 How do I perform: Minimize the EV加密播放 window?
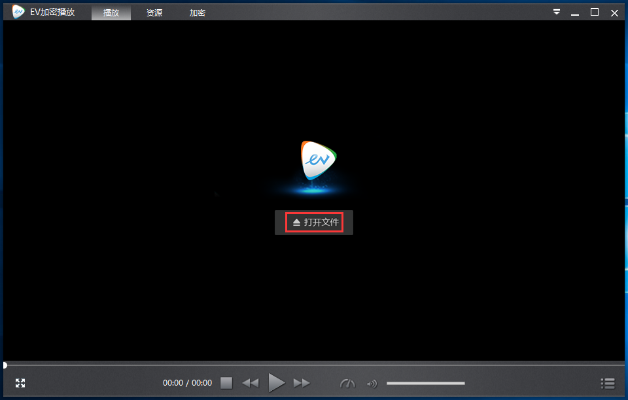[575, 13]
